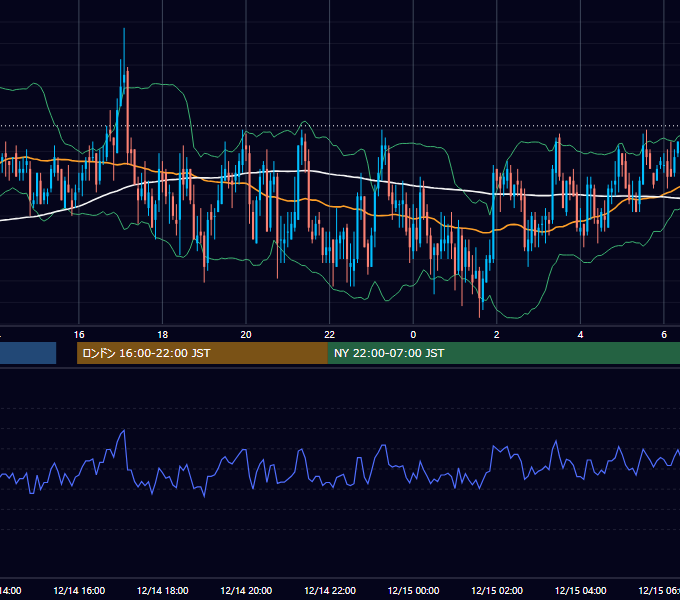The width and height of the screenshot is (680, 600).
Task: Click the "6" hour label on price chart axis
Action: (664, 334)
